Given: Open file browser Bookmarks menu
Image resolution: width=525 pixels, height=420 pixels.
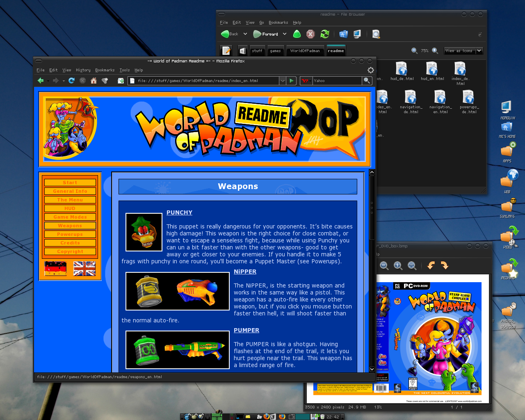Looking at the screenshot, I should (x=278, y=23).
